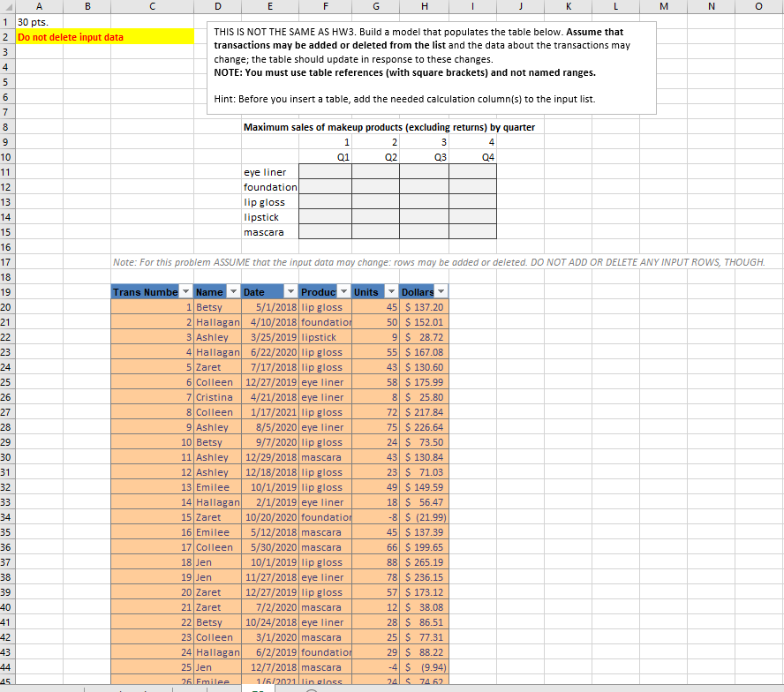Image resolution: width=784 pixels, height=692 pixels.
Task: Select column F header
Action: pos(326,6)
